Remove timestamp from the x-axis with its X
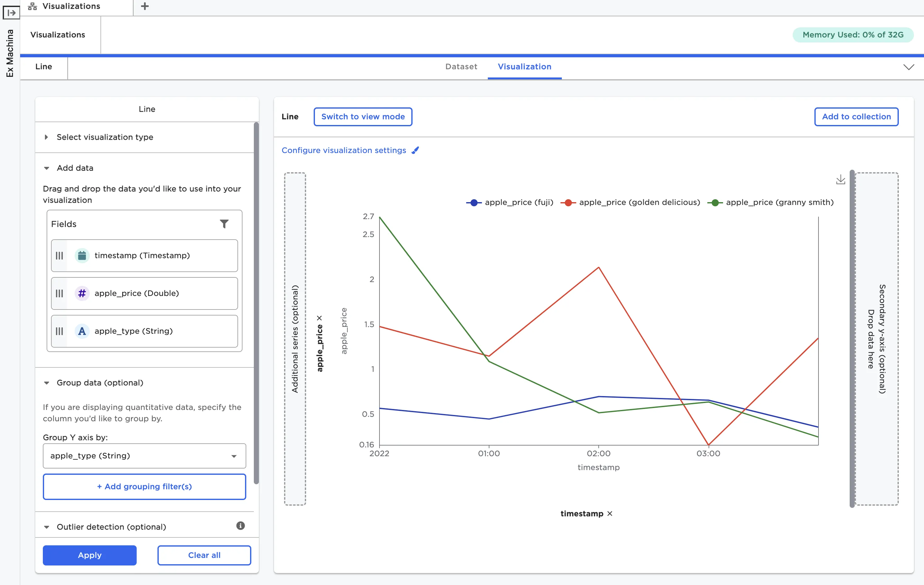The width and height of the screenshot is (924, 585). point(610,513)
